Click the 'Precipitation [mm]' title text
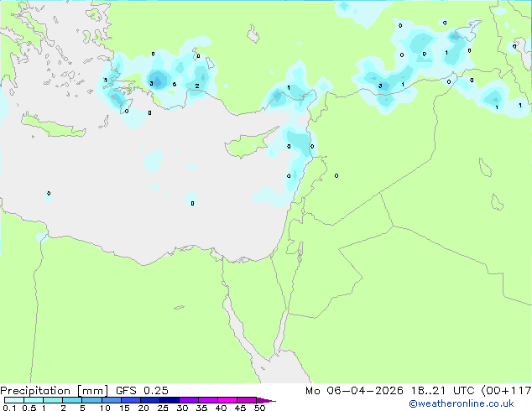The width and height of the screenshot is (532, 411). click(x=55, y=391)
